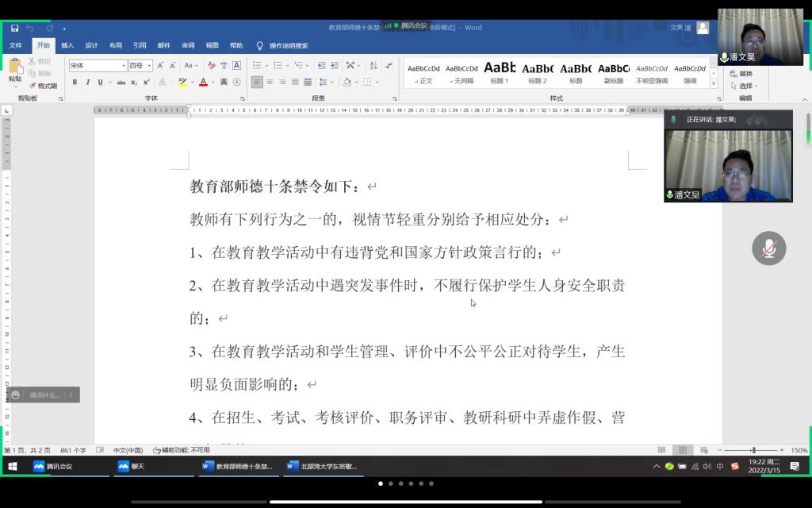The height and width of the screenshot is (508, 812).
Task: Toggle subscript formatting
Action: click(135, 83)
